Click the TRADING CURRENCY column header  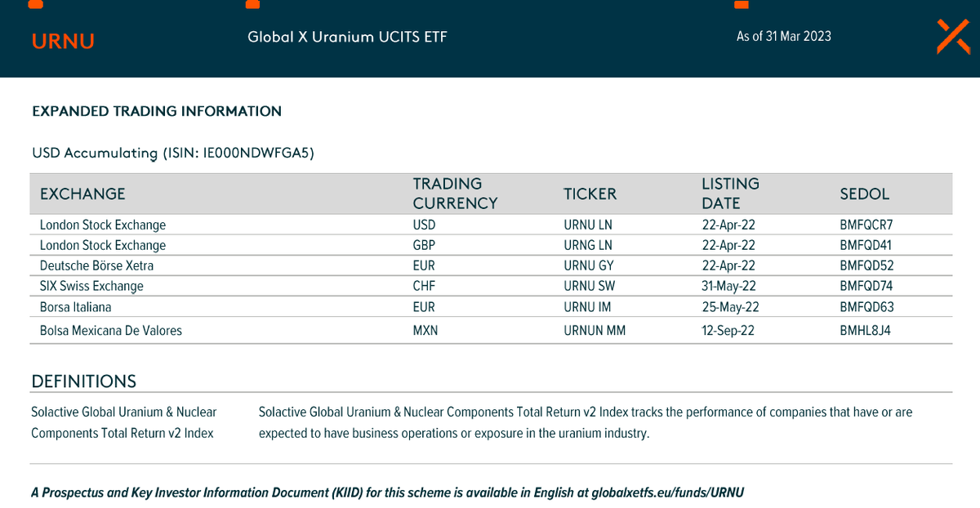pyautogui.click(x=455, y=194)
